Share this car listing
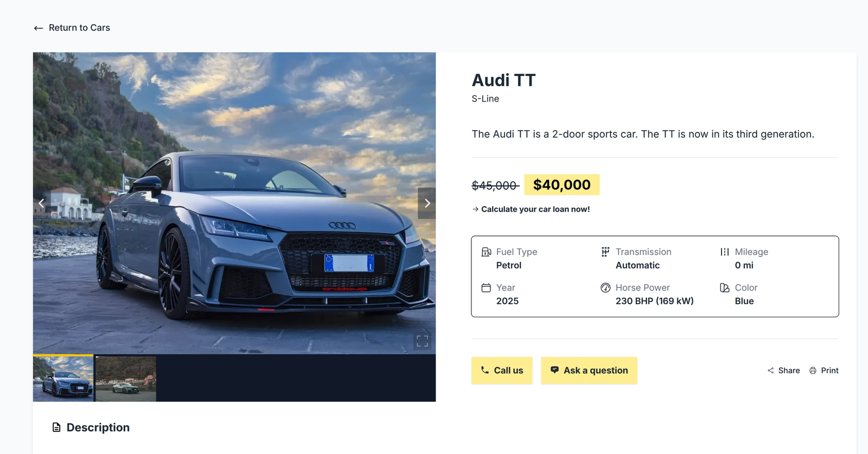The width and height of the screenshot is (868, 454). [783, 370]
